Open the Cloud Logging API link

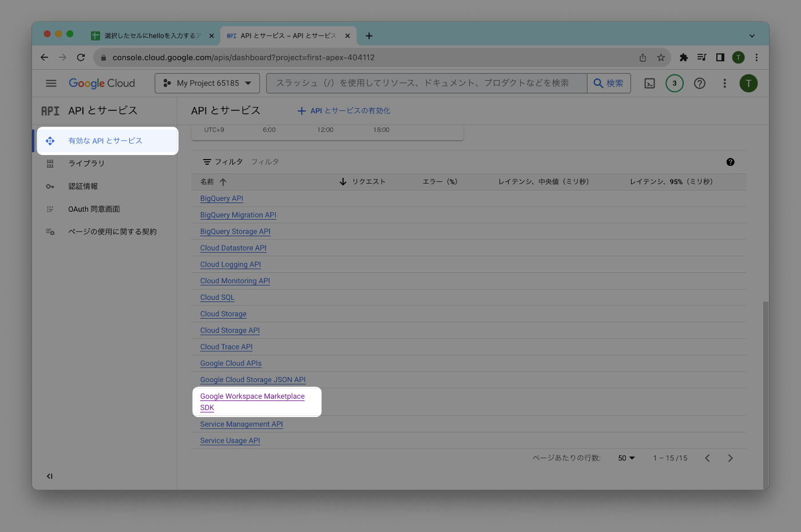click(231, 265)
